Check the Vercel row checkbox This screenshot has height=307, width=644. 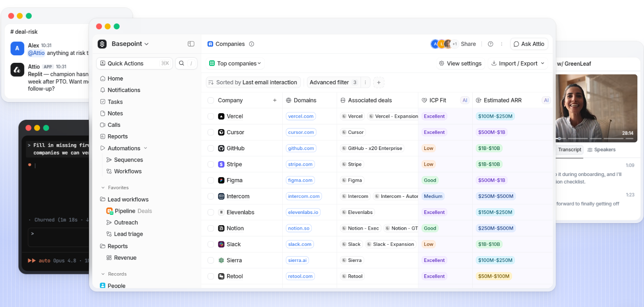(211, 117)
